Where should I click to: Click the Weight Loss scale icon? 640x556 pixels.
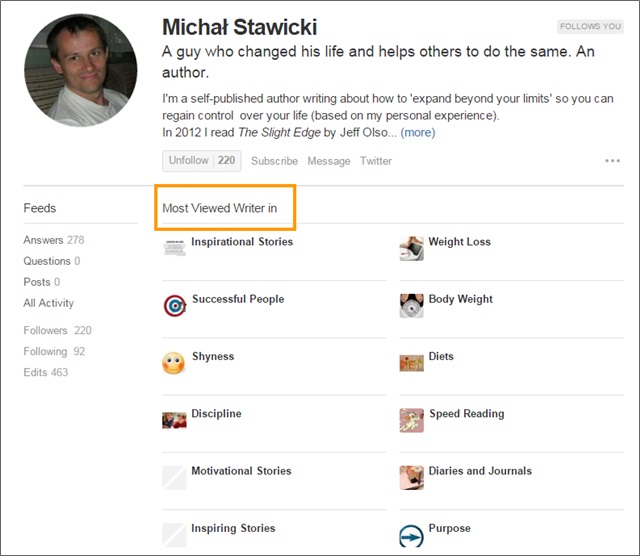(x=411, y=248)
